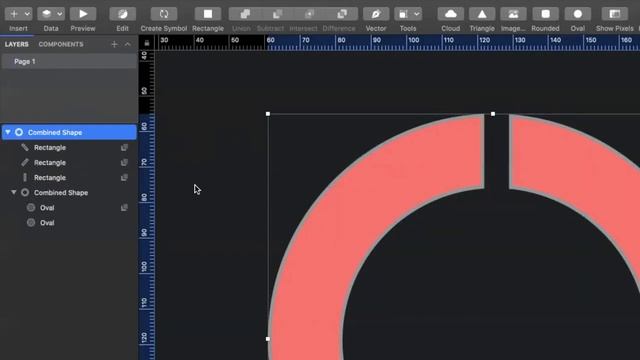Click the top-left selection handle on canvas
The height and width of the screenshot is (360, 640).
tap(268, 114)
